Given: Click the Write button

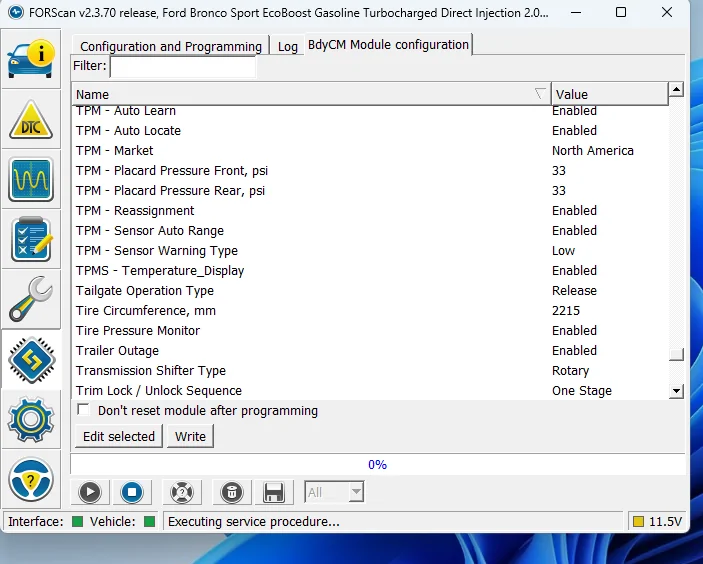Looking at the screenshot, I should click(x=190, y=436).
